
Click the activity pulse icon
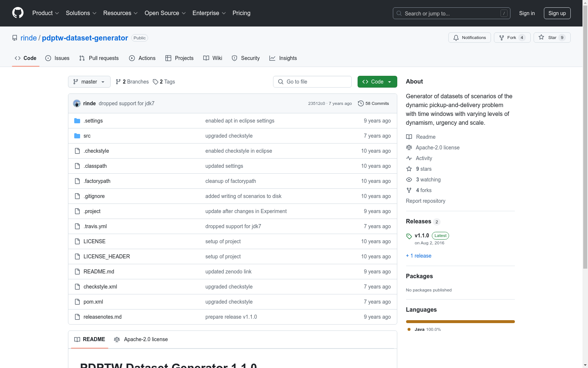pos(409,158)
